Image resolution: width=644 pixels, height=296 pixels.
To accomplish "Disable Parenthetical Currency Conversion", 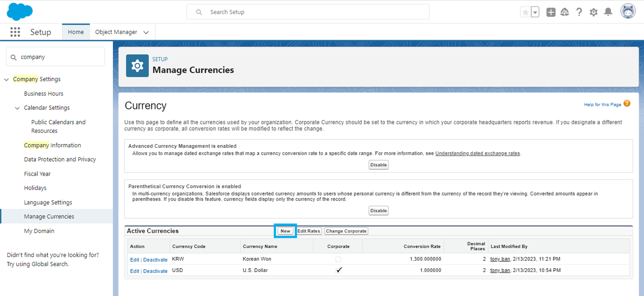I will point(379,210).
